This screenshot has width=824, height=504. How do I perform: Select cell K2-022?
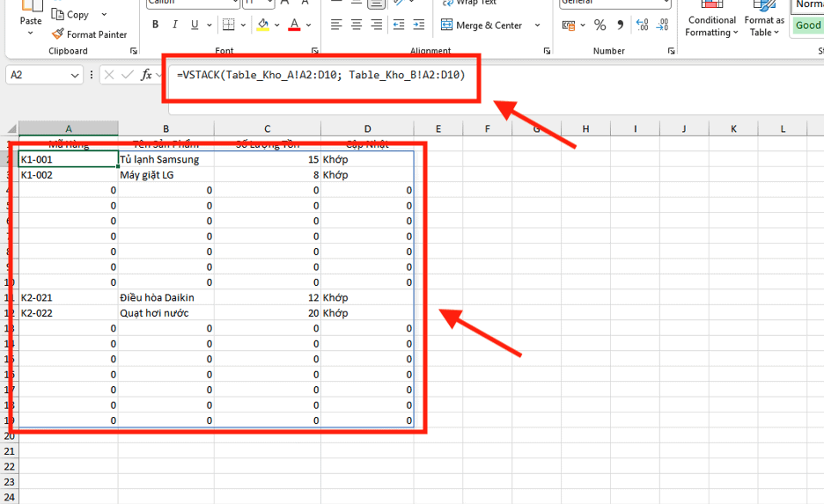[x=69, y=313]
